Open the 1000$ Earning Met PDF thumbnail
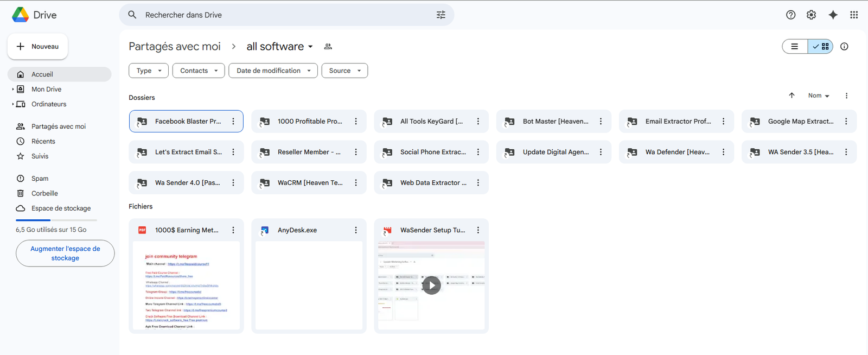The width and height of the screenshot is (868, 355). 186,286
